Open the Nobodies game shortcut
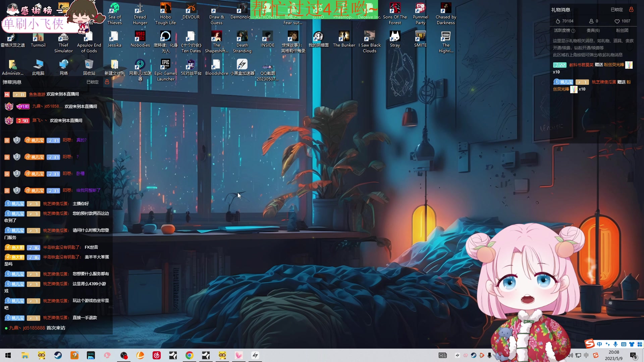 pyautogui.click(x=140, y=39)
